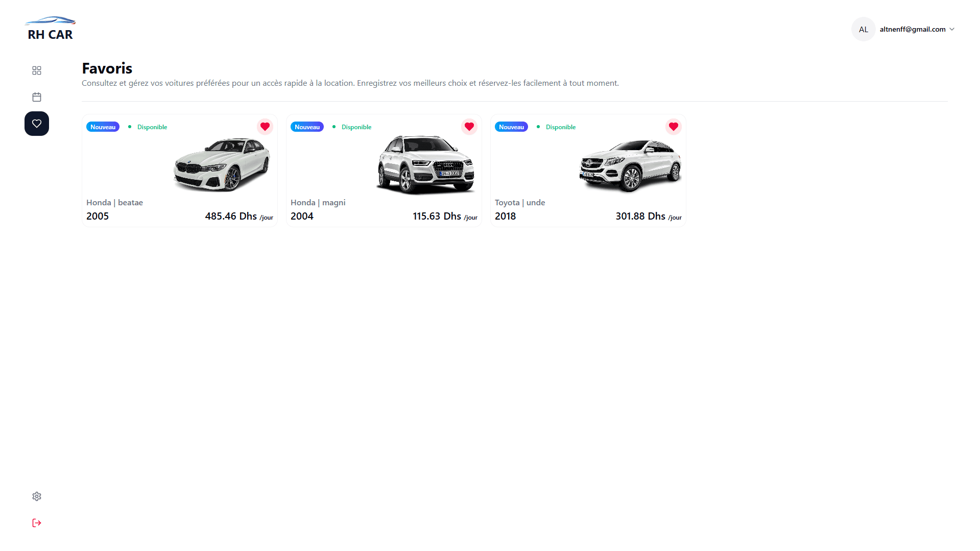Screen dimensions: 980x551
Task: Select the Favoris heart icon in sidebar
Action: pyautogui.click(x=36, y=123)
